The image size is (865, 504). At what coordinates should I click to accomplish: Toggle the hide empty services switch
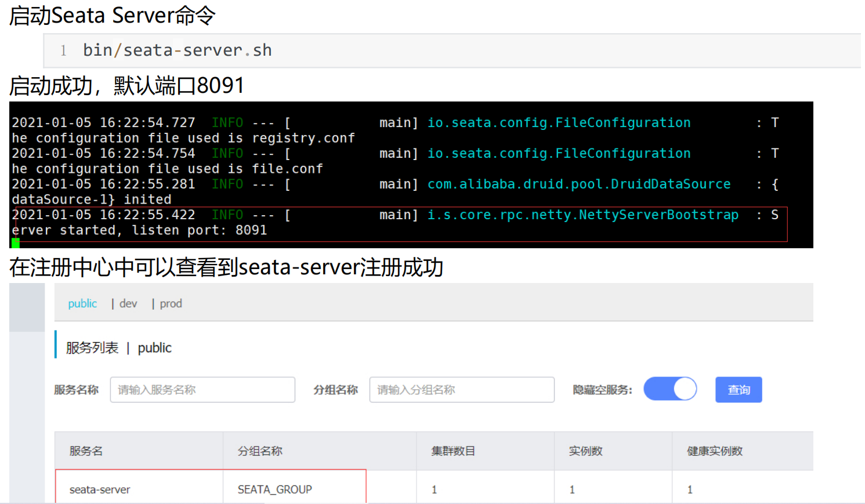(x=670, y=389)
